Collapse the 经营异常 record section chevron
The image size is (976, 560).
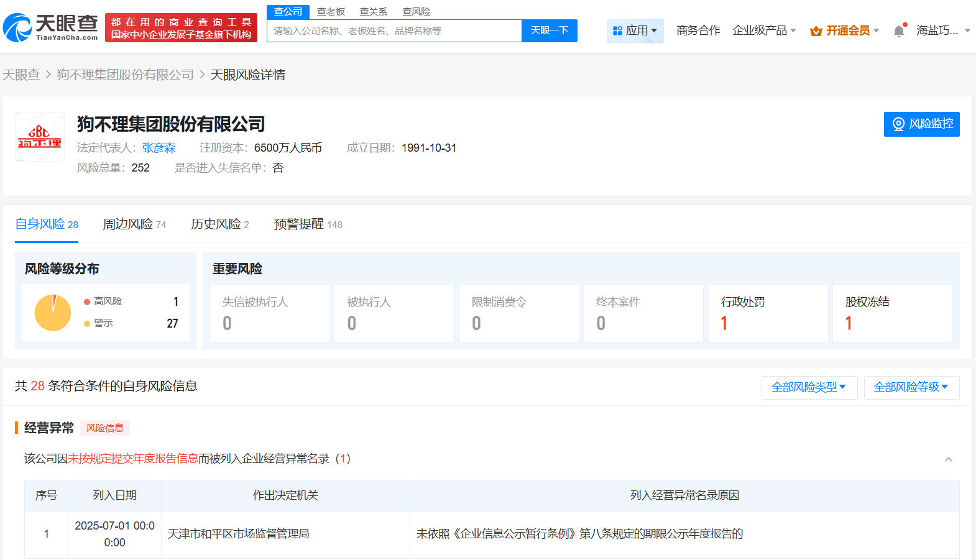click(949, 459)
